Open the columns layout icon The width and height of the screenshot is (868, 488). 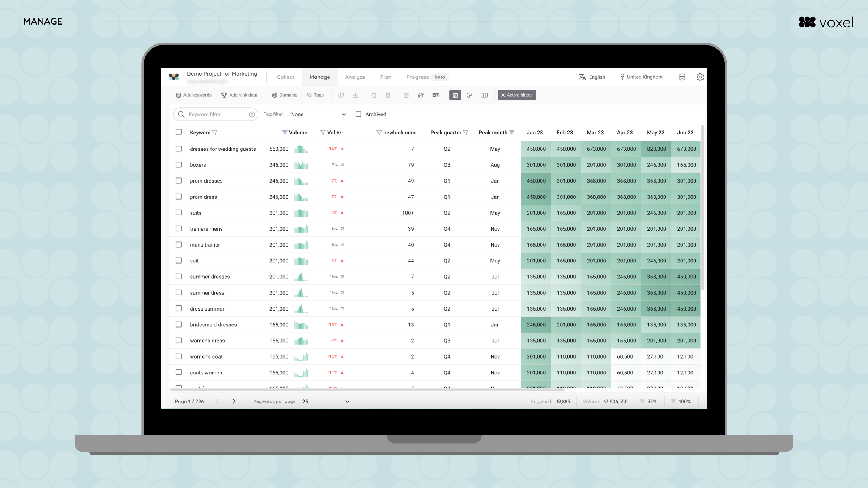coord(484,95)
